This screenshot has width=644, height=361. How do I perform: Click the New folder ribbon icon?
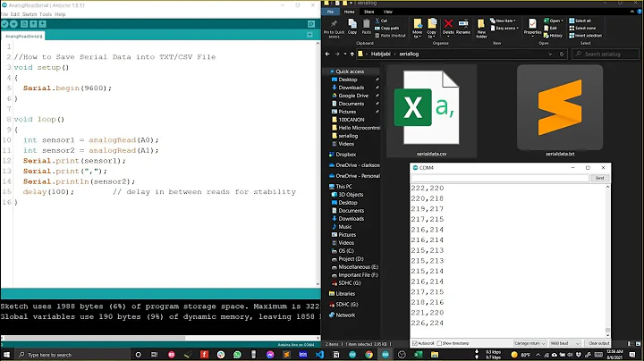481,25
